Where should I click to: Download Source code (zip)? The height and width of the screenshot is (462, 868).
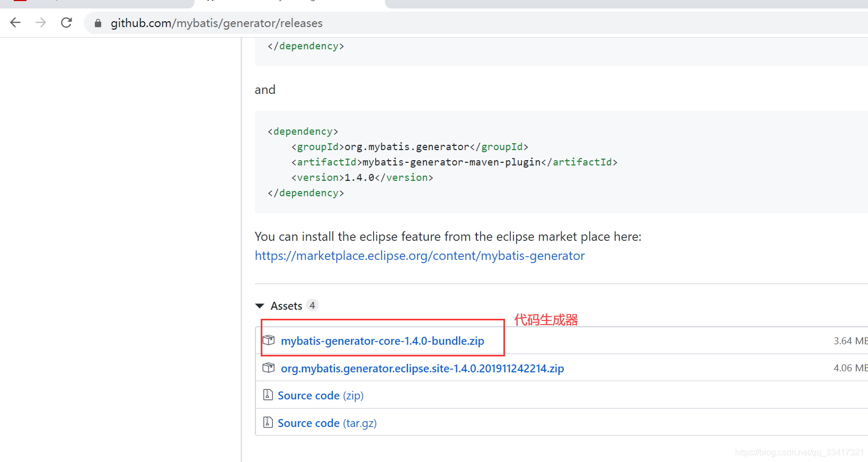pos(321,396)
